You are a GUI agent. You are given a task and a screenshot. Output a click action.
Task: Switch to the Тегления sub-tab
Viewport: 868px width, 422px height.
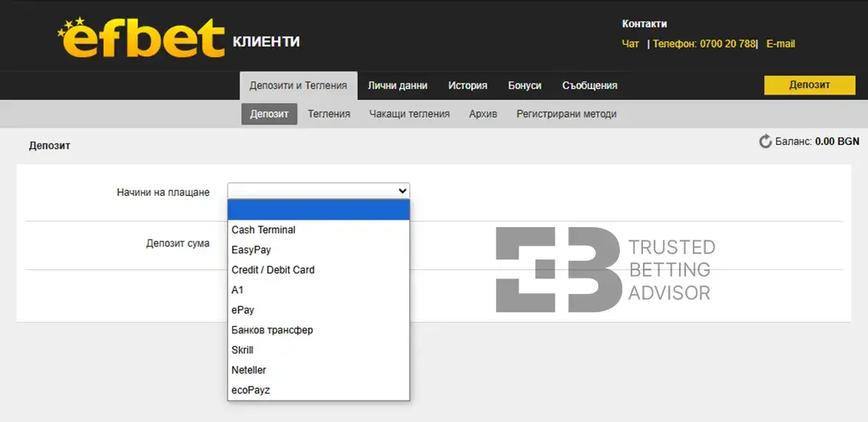[329, 114]
